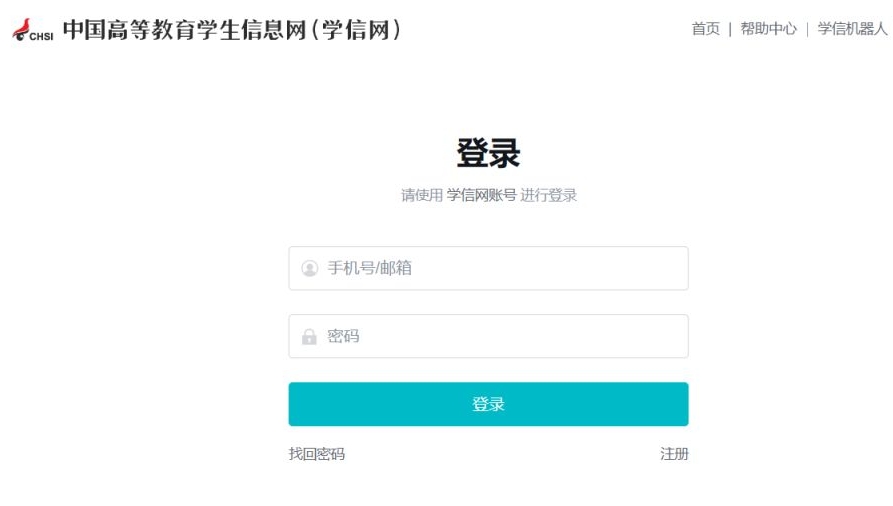Screen dimensions: 893x506
Task: Open the 学信机器人 link
Action: coord(852,29)
